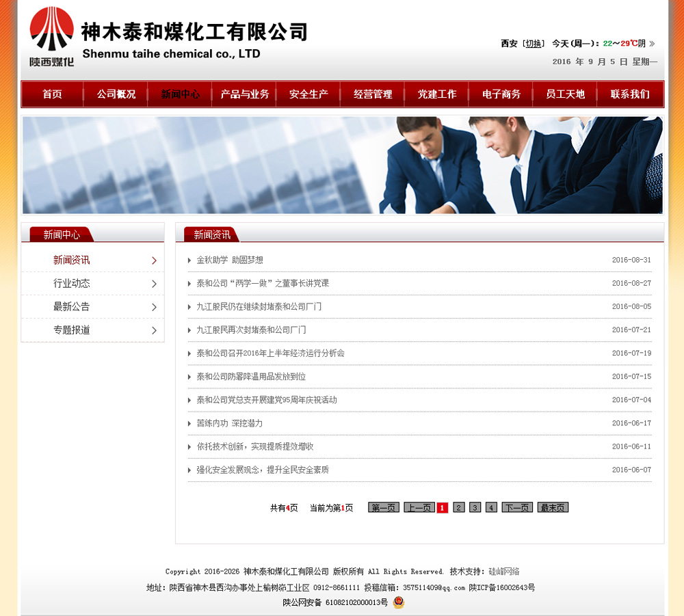Jump to 最末页 in pagination
The image size is (684, 616).
point(553,507)
